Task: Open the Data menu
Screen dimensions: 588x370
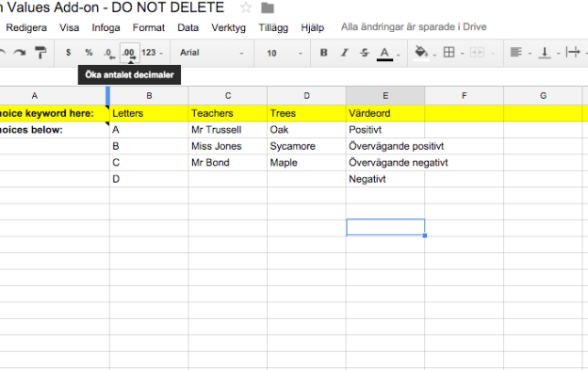Action: (188, 27)
